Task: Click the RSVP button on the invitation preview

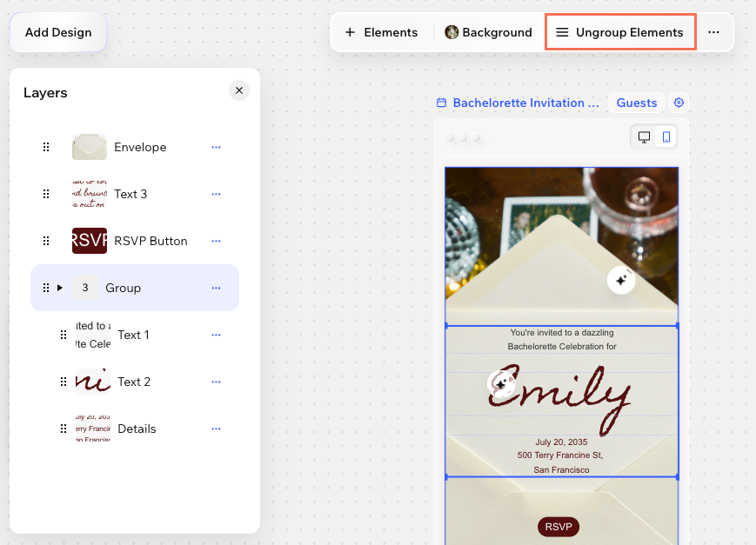Action: 559,527
